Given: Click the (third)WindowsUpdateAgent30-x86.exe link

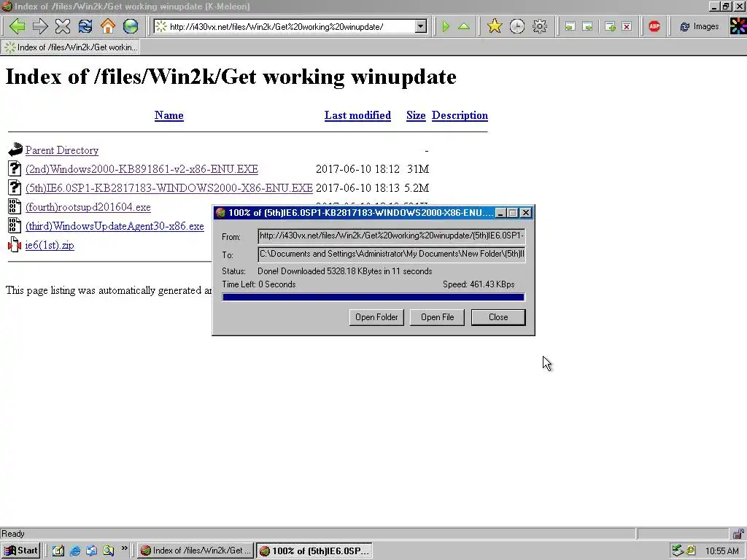Looking at the screenshot, I should coord(115,226).
